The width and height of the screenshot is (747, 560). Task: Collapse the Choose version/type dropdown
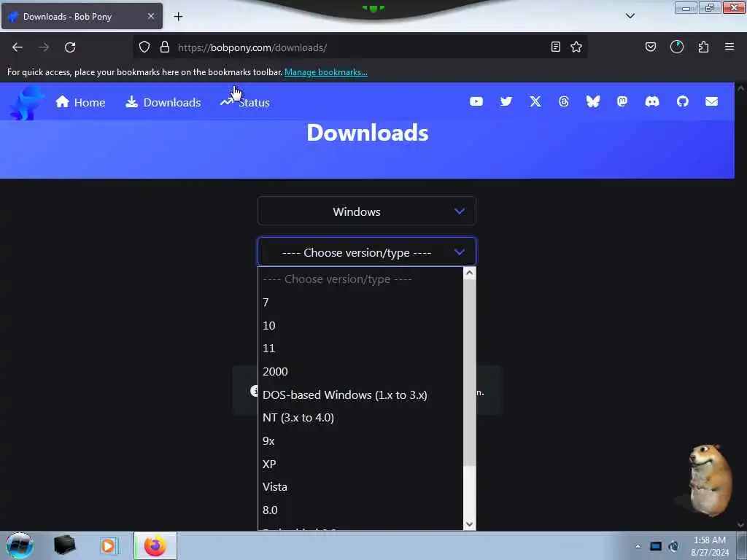point(366,252)
